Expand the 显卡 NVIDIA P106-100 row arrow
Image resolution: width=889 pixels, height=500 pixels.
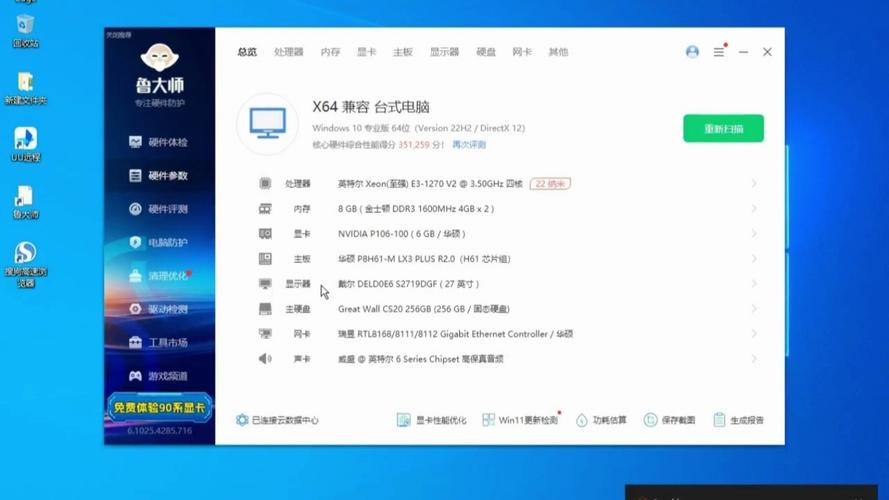[754, 234]
